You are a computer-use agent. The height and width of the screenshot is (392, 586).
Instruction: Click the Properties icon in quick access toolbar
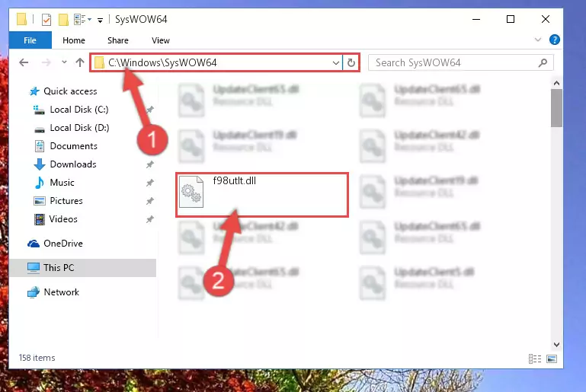(x=46, y=20)
